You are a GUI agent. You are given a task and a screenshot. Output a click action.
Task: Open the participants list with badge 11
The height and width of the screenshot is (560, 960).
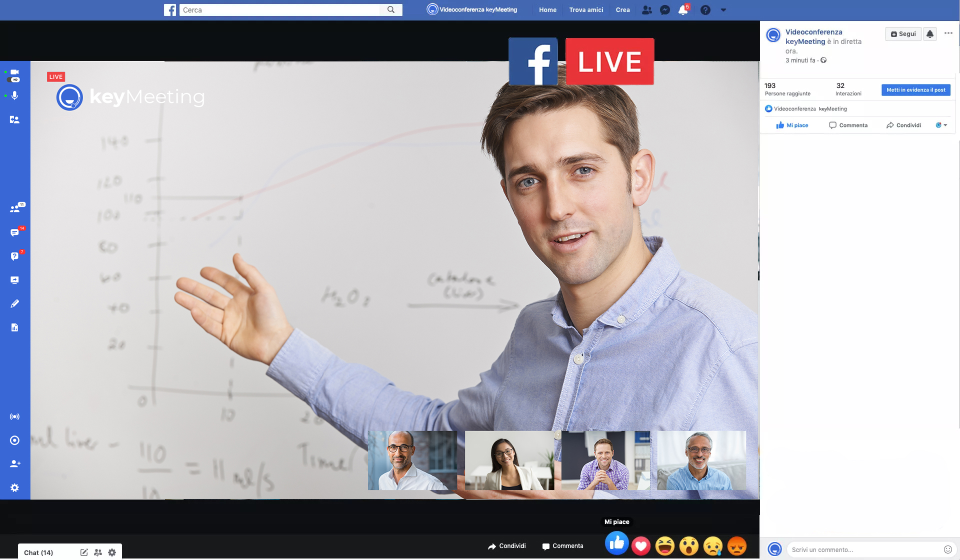tap(15, 208)
